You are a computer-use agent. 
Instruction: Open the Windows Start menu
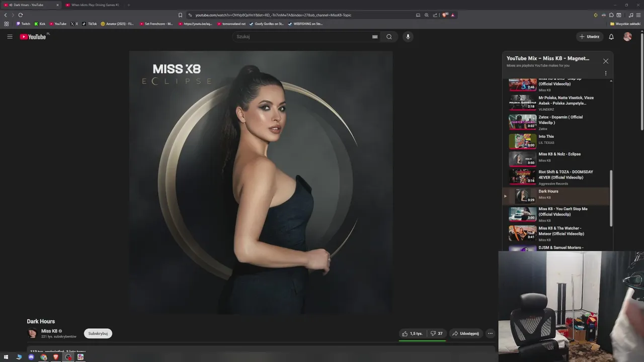[6, 357]
